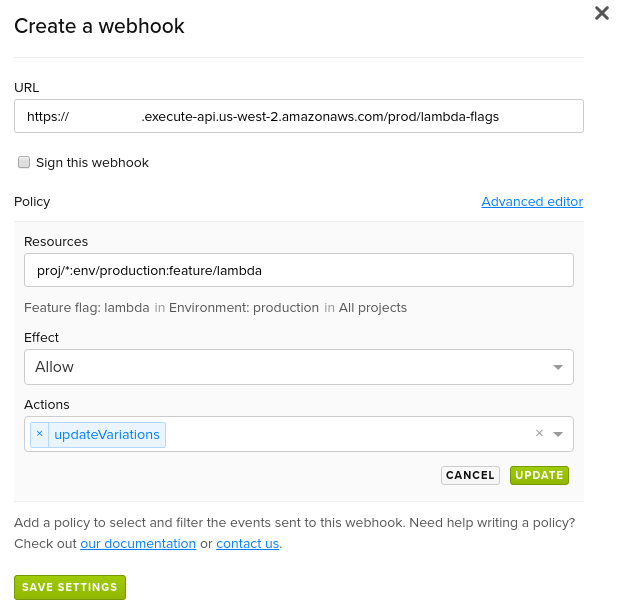Click inside the Actions multi-select field
Viewport: 618px width, 615px height.
[x=340, y=434]
